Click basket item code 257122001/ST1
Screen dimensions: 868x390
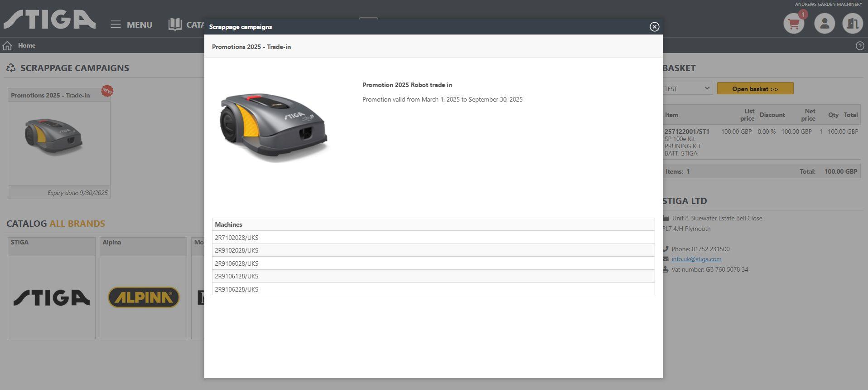(x=687, y=132)
